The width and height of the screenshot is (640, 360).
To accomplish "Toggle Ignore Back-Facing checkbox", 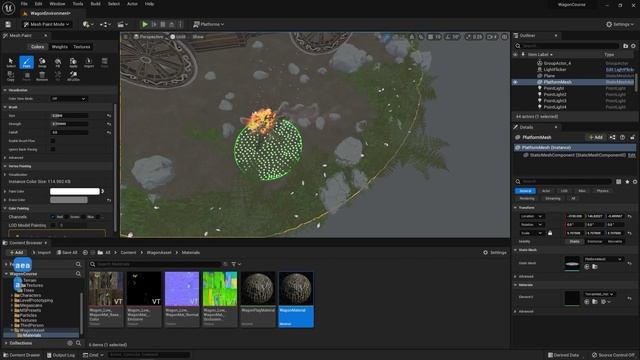I will [53, 149].
